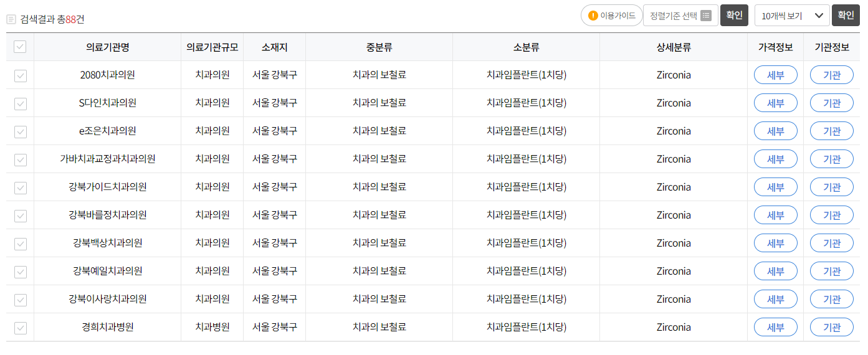
Task: Click the 소재지 column header
Action: point(275,47)
